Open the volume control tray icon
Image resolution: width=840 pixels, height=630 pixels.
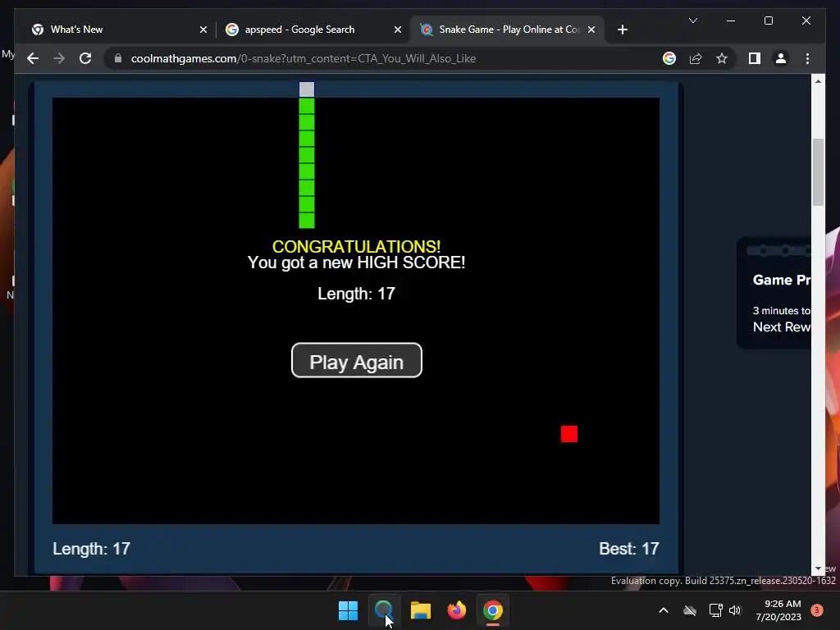[x=735, y=610]
